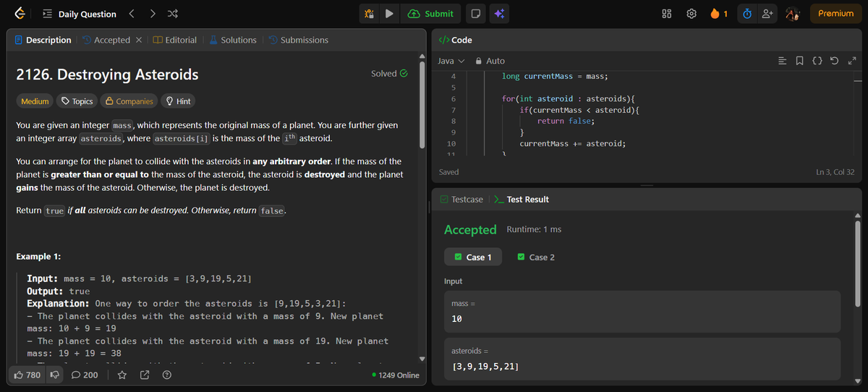
Task: Switch to the Description tab
Action: coord(43,40)
